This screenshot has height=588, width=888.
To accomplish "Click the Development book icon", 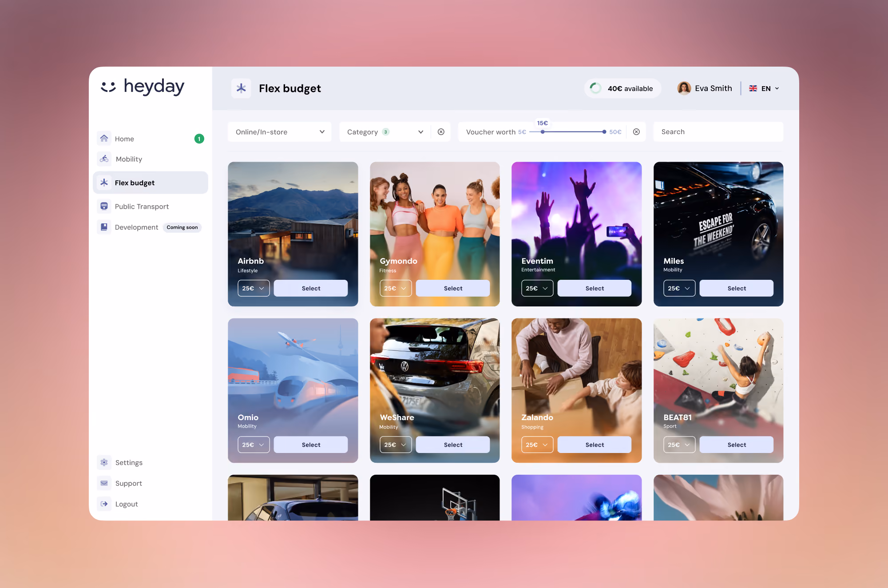I will (x=104, y=227).
